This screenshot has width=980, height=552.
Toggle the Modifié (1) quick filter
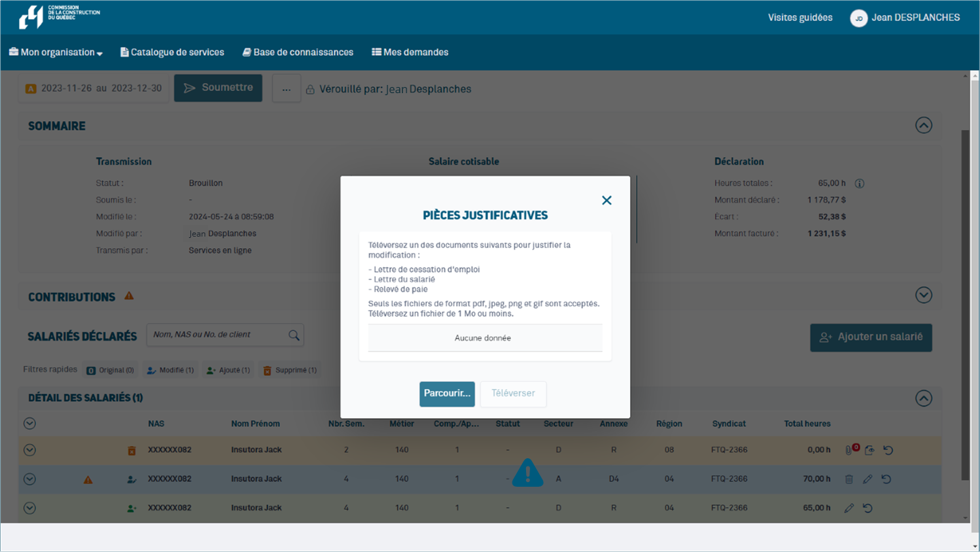tap(170, 370)
